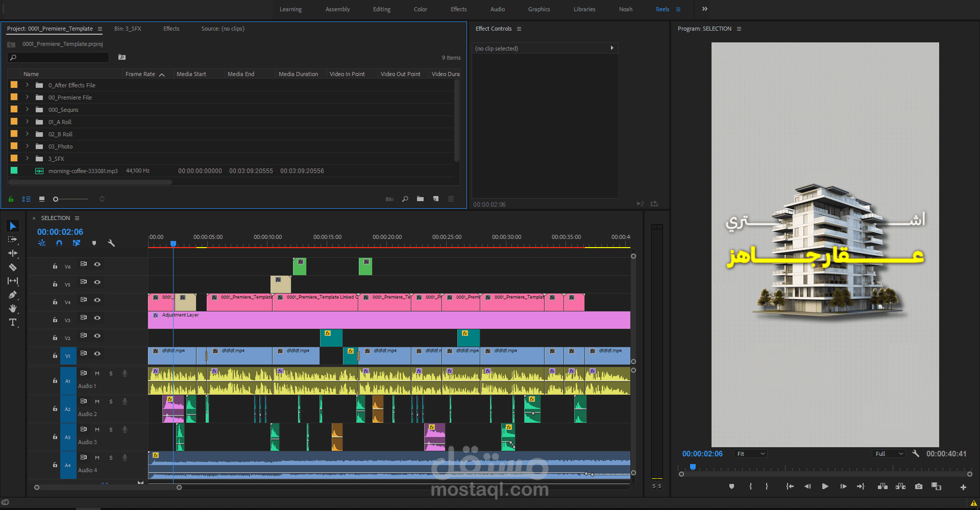
Task: Go to In point in Program monitor
Action: (x=790, y=487)
